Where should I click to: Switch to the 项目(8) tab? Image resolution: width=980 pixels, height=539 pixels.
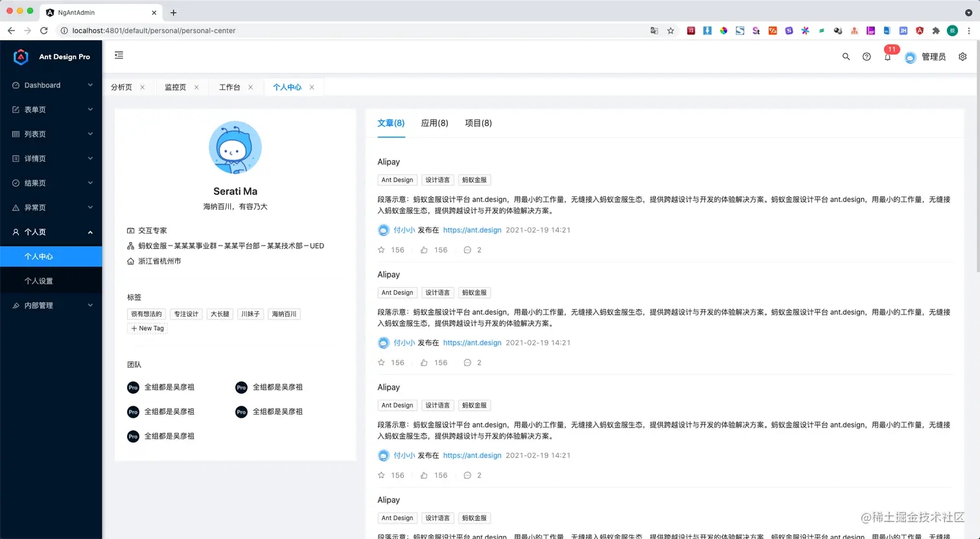pyautogui.click(x=478, y=123)
